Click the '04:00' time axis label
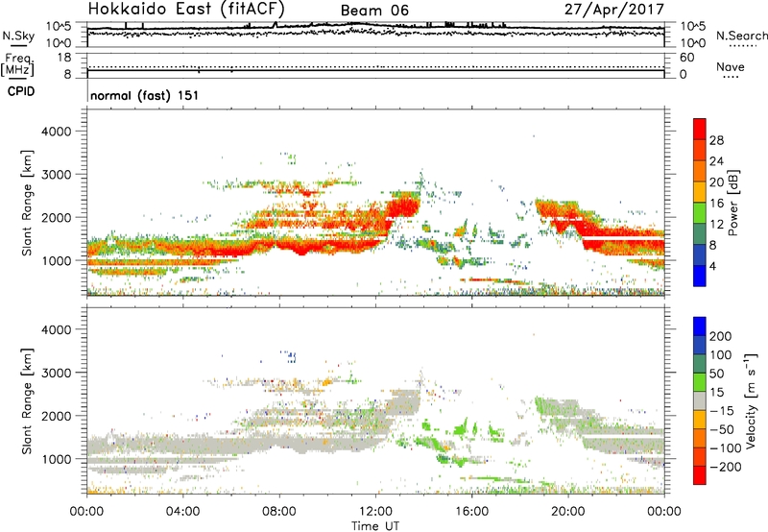This screenshot has width=768, height=532. 182,512
